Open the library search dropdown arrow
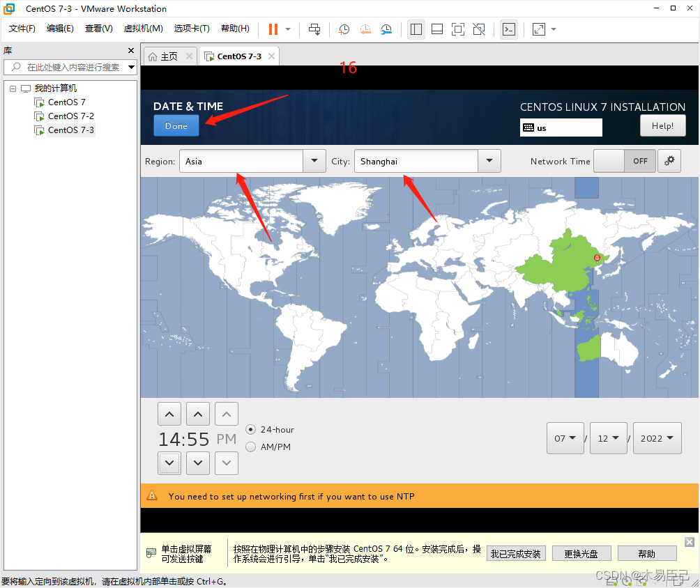 pos(131,68)
